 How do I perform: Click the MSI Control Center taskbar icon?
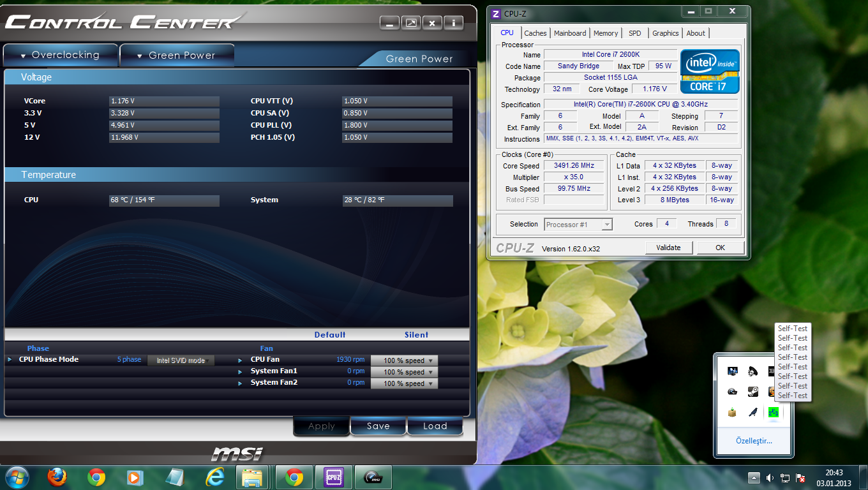click(x=373, y=477)
